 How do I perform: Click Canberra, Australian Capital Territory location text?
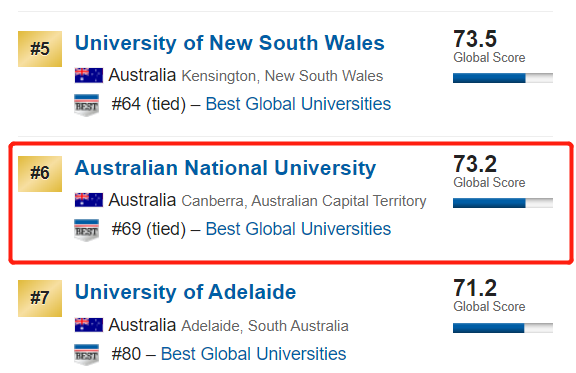[304, 201]
